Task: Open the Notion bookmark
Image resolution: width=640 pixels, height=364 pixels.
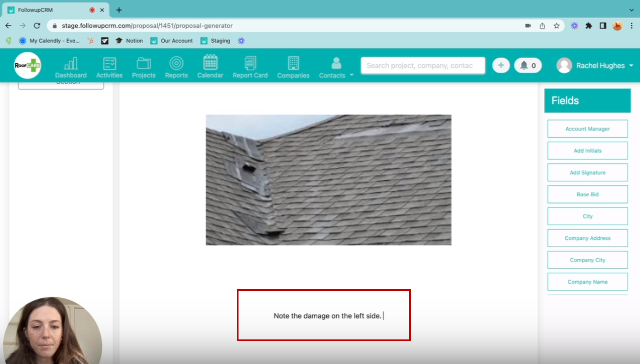Action: (x=129, y=41)
